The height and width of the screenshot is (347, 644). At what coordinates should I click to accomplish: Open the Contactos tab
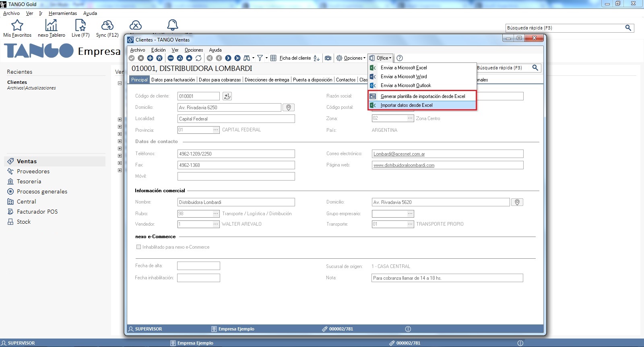pyautogui.click(x=346, y=80)
